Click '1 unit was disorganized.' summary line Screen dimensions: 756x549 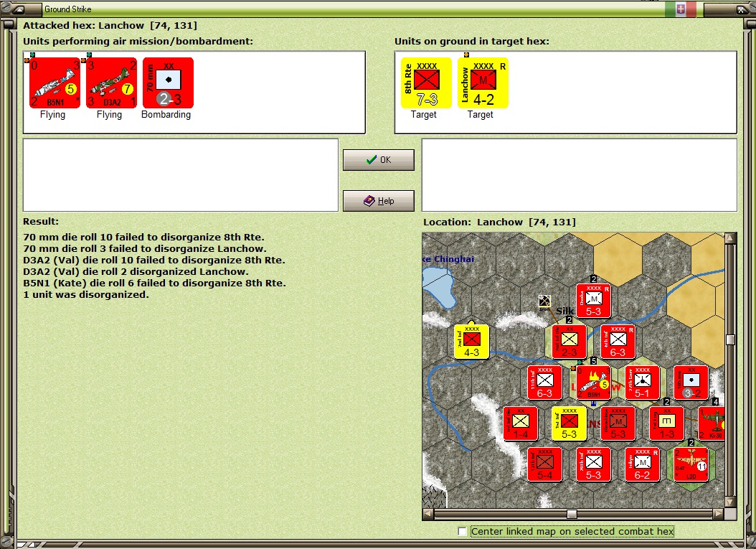[x=86, y=295]
